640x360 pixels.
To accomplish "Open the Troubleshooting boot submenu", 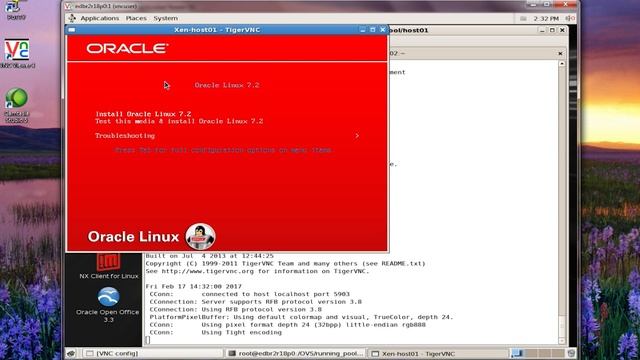I will [x=125, y=136].
